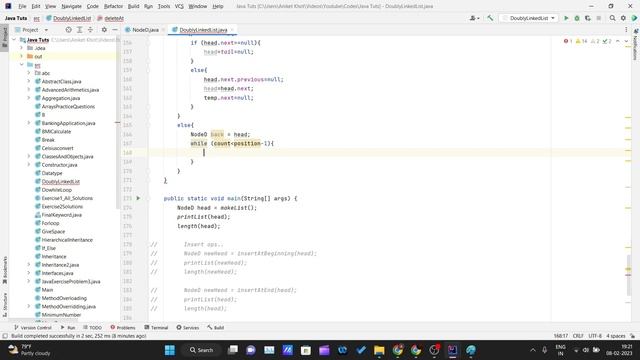Click the taskbar Search box

click(x=202, y=350)
